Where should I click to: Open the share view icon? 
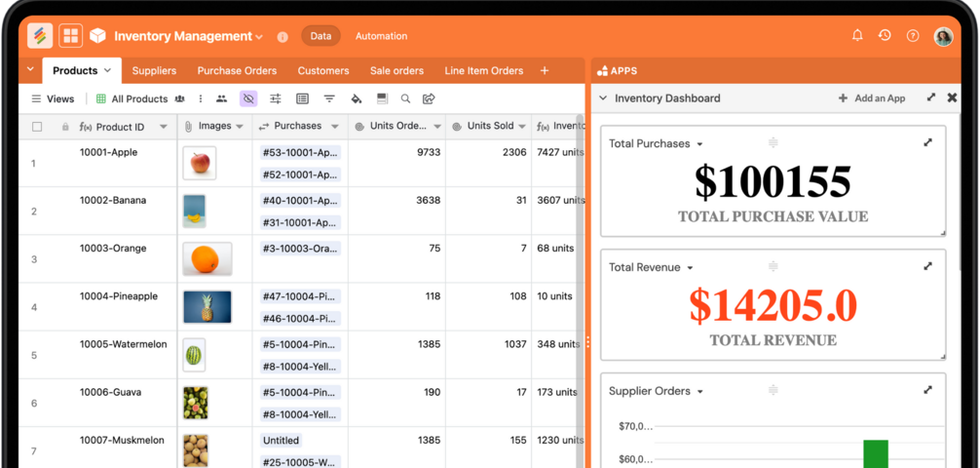429,98
